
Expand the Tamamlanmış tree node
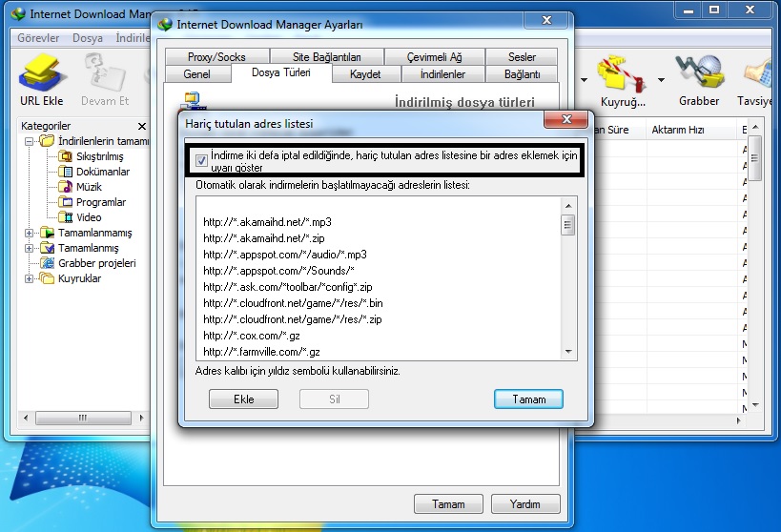point(30,248)
